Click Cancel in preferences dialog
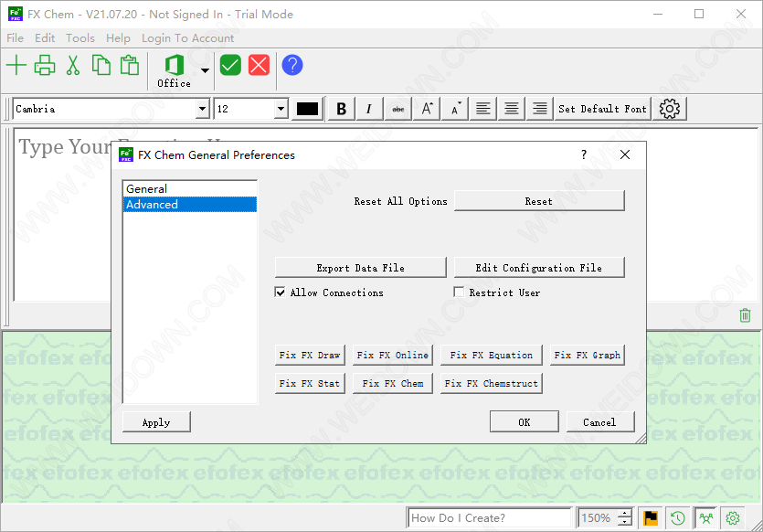This screenshot has width=763, height=532. tap(600, 422)
